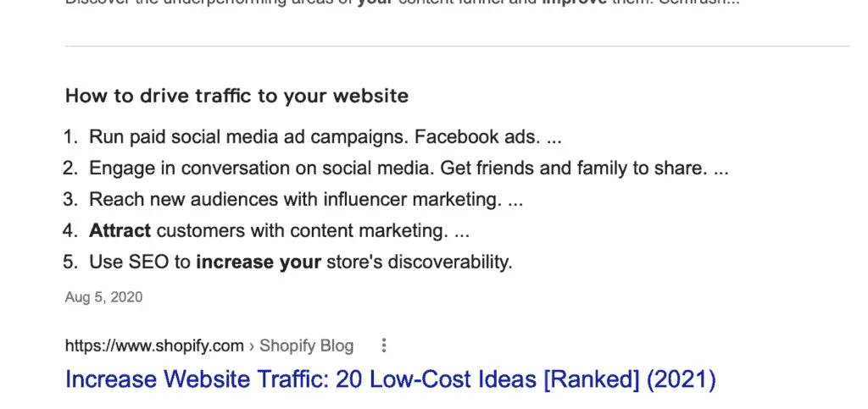Click the bold phrase increase your
This screenshot has height=409, width=868.
(259, 262)
